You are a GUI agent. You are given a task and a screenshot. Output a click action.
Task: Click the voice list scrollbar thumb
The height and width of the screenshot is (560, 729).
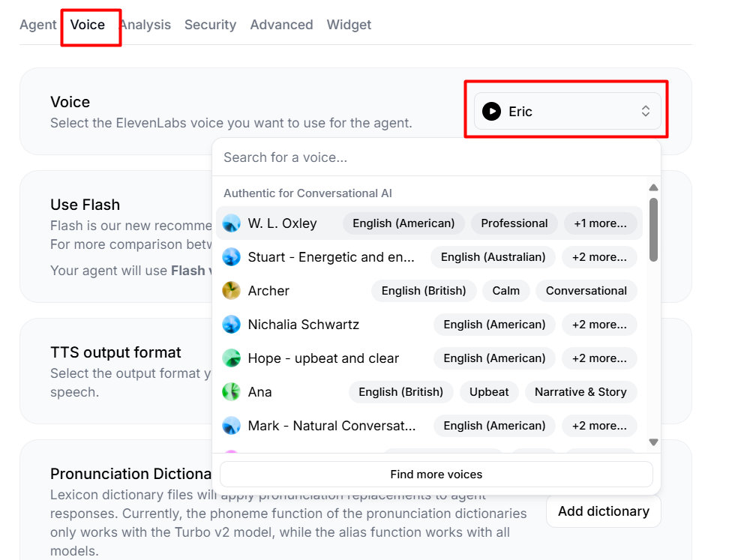coord(653,229)
